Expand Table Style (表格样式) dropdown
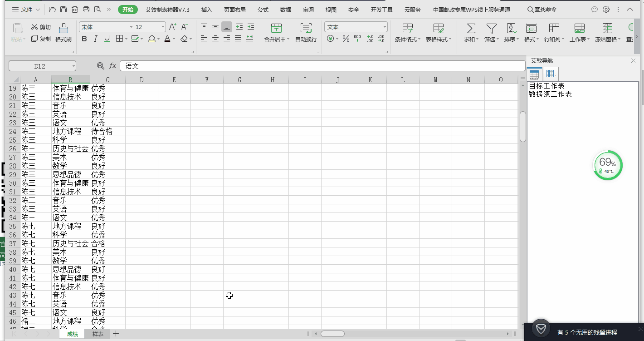Viewport: 644px width, 341px height. (450, 40)
